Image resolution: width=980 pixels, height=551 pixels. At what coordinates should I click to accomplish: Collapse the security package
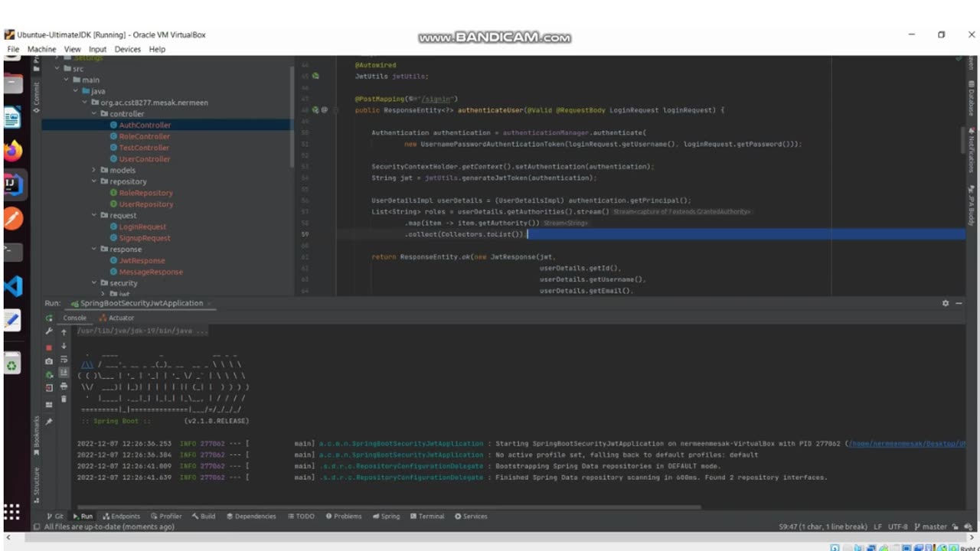(x=93, y=283)
